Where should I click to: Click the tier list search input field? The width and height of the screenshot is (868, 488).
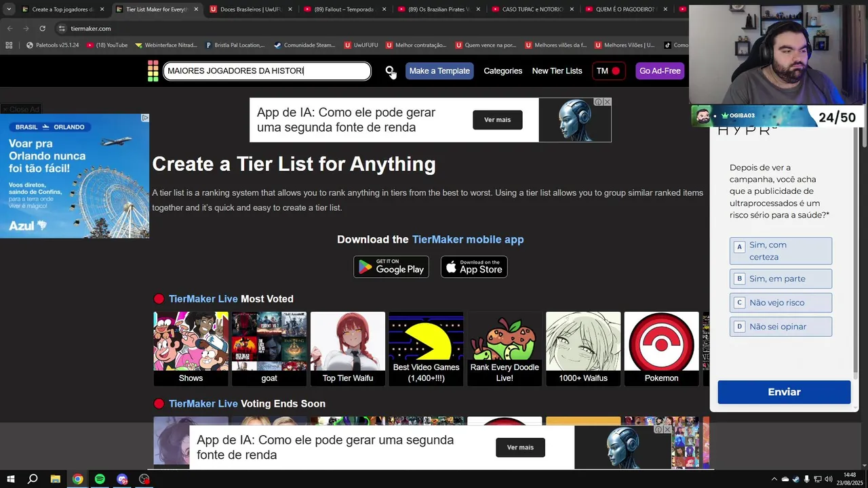click(267, 71)
